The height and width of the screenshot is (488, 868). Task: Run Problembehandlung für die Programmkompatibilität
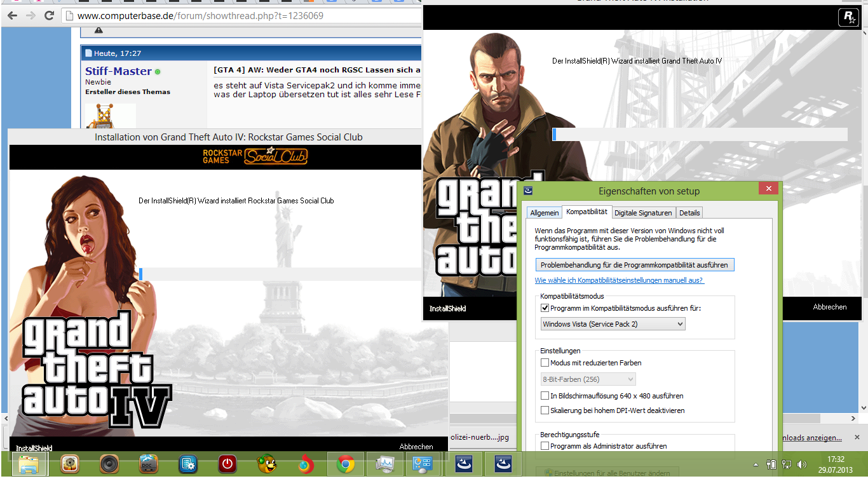click(635, 264)
